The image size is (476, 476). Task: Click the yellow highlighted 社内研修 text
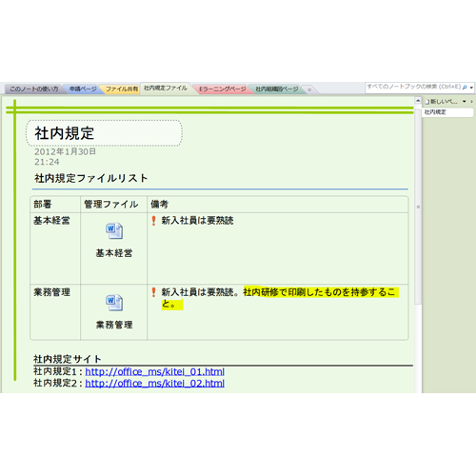(x=321, y=292)
